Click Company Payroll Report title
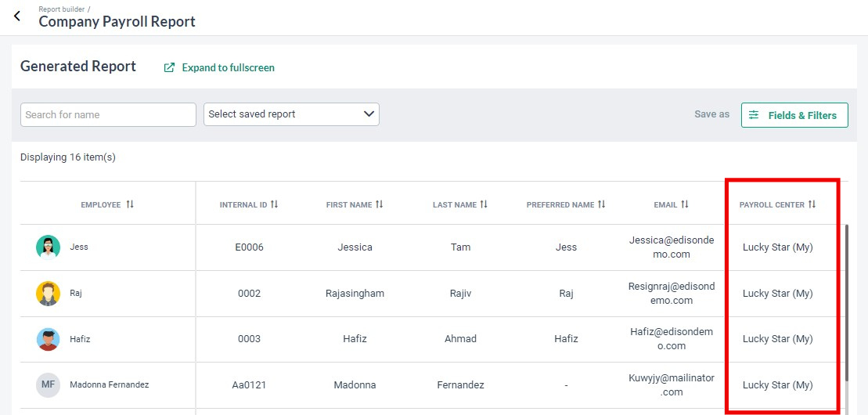Viewport: 868px width, 415px height. 117,22
